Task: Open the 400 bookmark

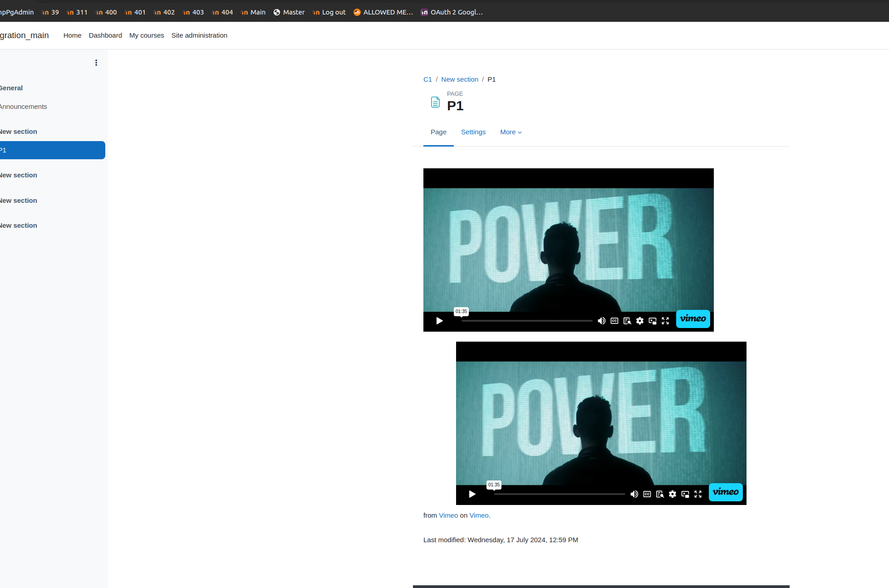Action: click(106, 12)
